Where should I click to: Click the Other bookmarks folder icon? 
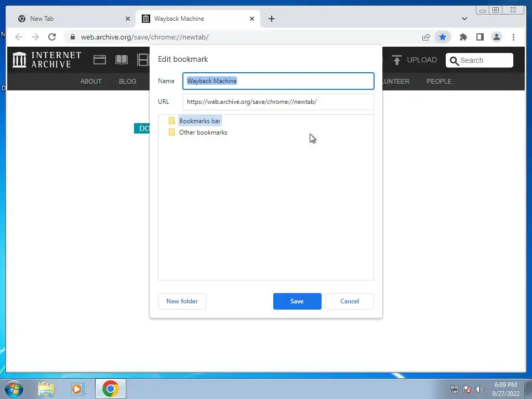(x=171, y=132)
